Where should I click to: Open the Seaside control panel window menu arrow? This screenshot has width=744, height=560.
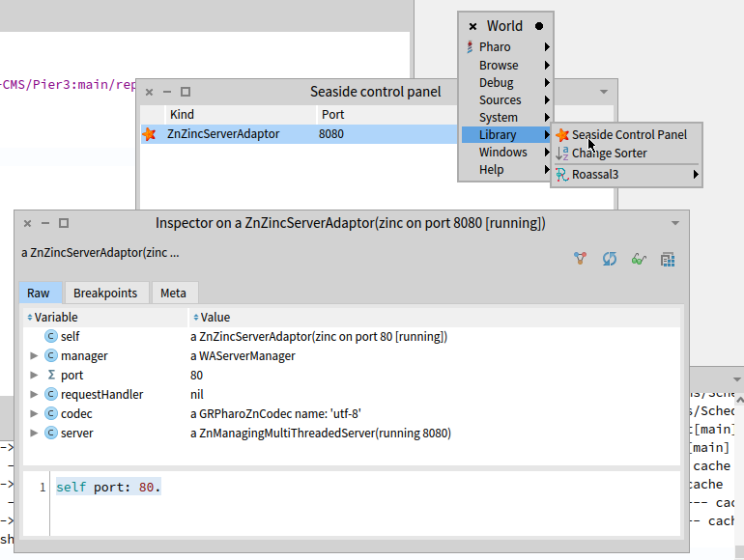[604, 92]
